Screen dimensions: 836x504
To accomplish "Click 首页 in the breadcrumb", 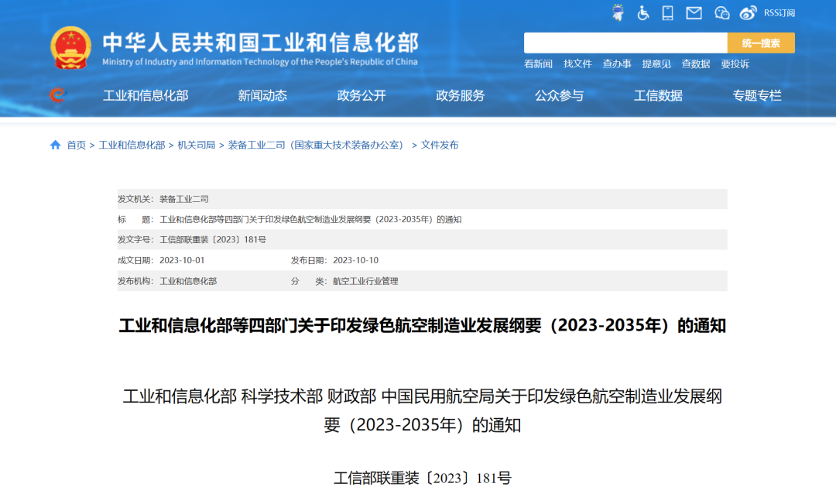I will 76,145.
